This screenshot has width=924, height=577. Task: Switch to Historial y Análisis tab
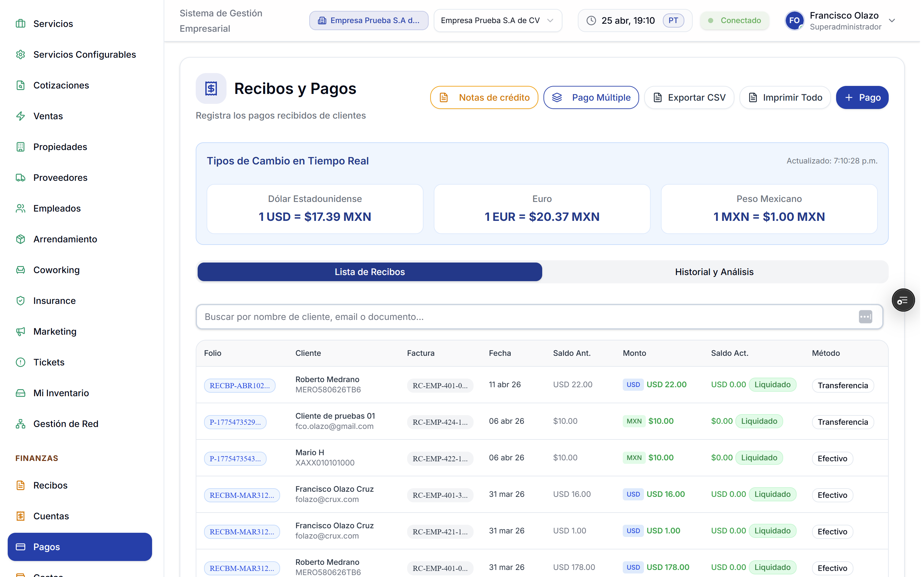point(714,272)
